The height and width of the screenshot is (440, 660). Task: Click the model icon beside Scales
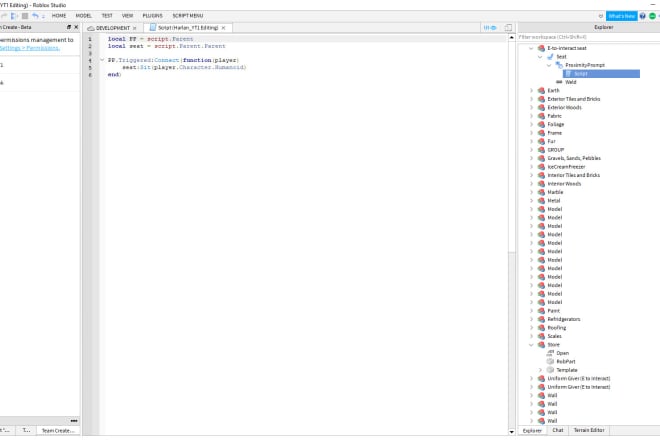click(x=541, y=336)
